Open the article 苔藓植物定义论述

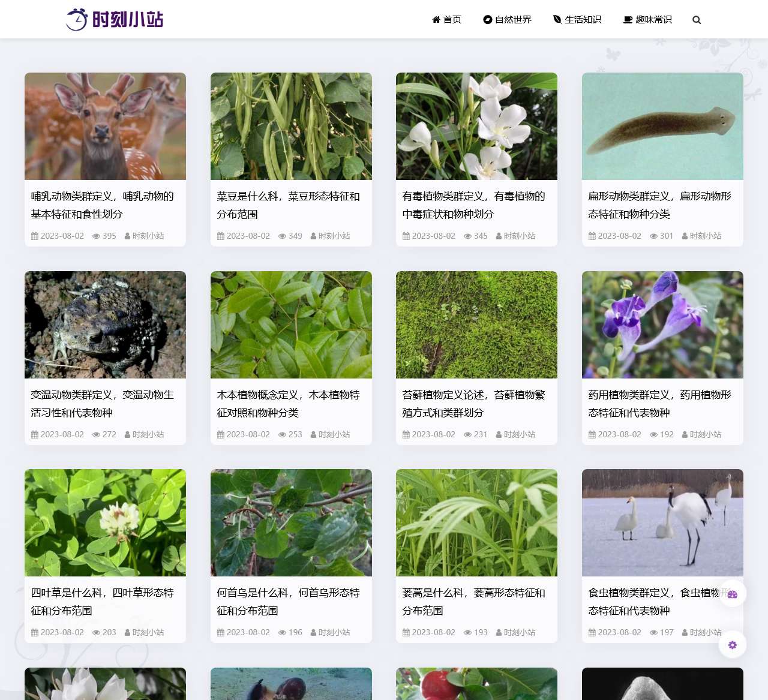[x=474, y=404]
